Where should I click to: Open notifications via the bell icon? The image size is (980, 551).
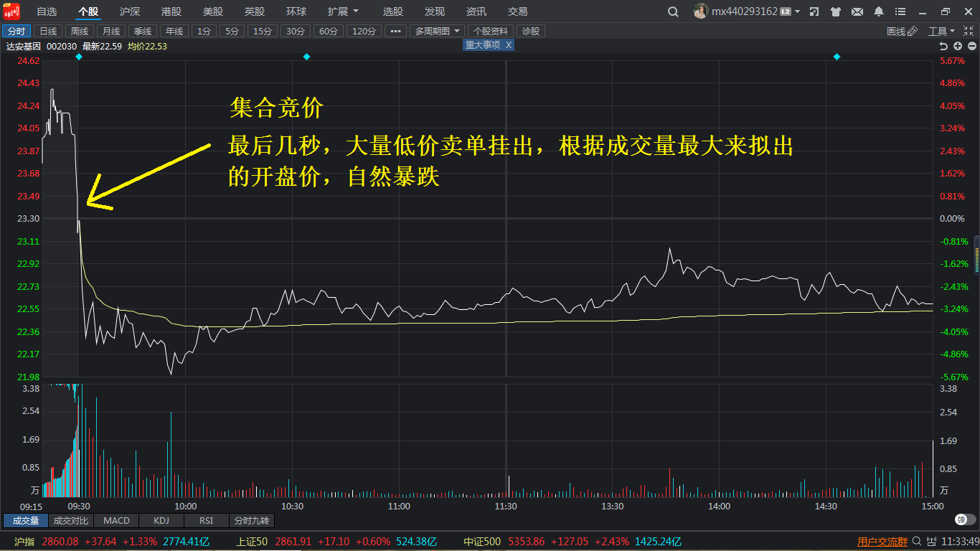click(x=880, y=11)
